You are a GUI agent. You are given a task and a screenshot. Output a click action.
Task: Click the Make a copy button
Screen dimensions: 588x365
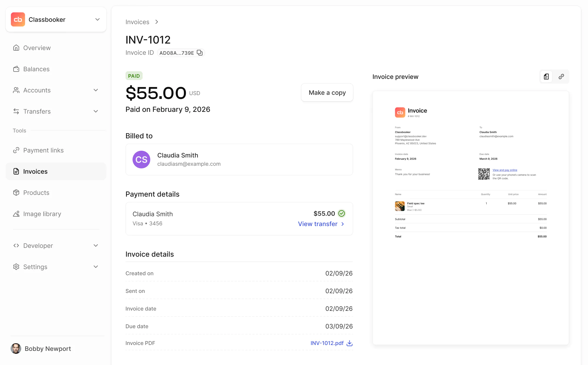(x=327, y=92)
